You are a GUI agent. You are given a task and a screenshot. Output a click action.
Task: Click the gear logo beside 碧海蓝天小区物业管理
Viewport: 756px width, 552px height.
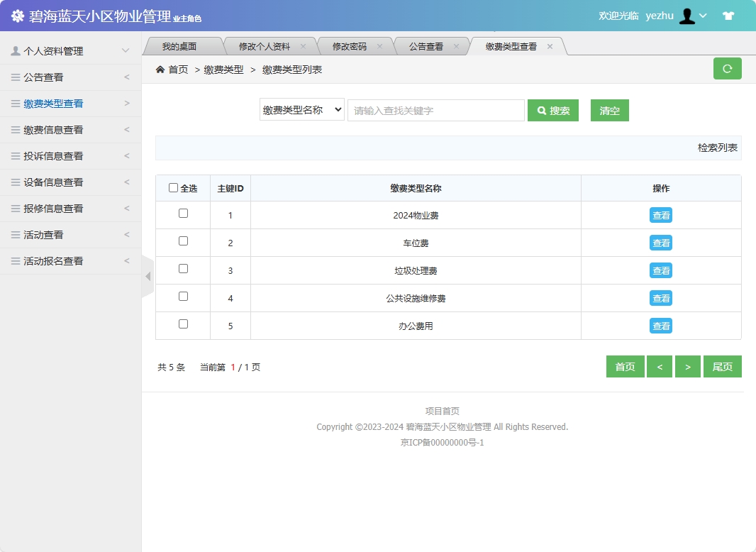[17, 16]
